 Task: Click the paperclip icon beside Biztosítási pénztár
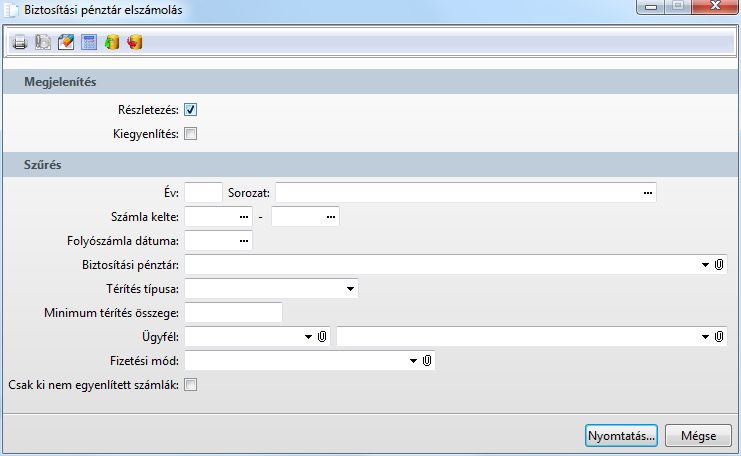point(719,265)
